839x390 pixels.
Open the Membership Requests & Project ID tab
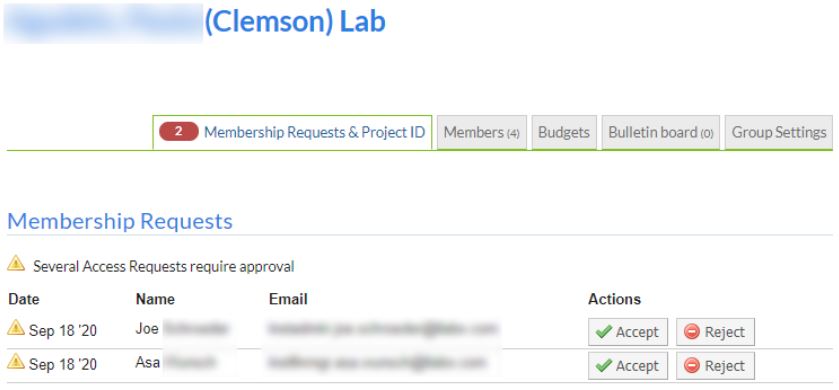292,132
